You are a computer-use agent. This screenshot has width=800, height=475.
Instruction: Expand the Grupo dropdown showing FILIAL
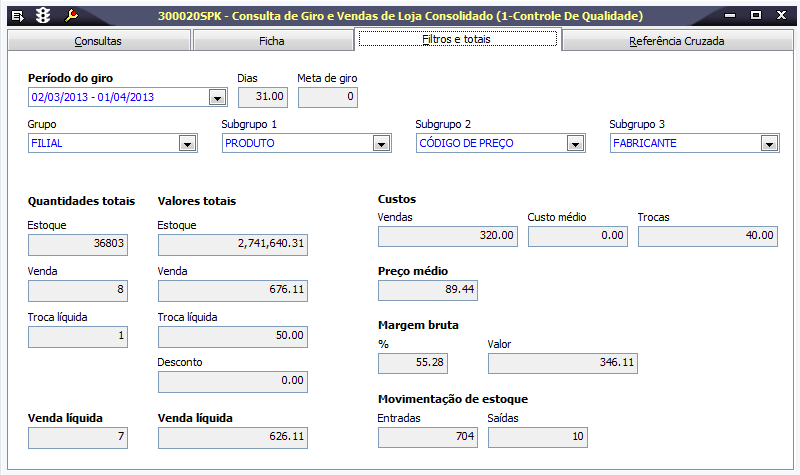pos(187,144)
